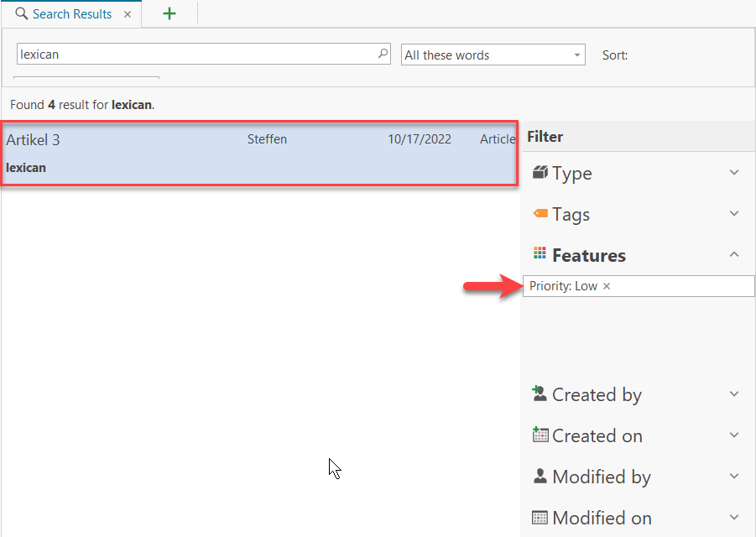Expand the Tags filter chevron
756x537 pixels.
coord(734,214)
